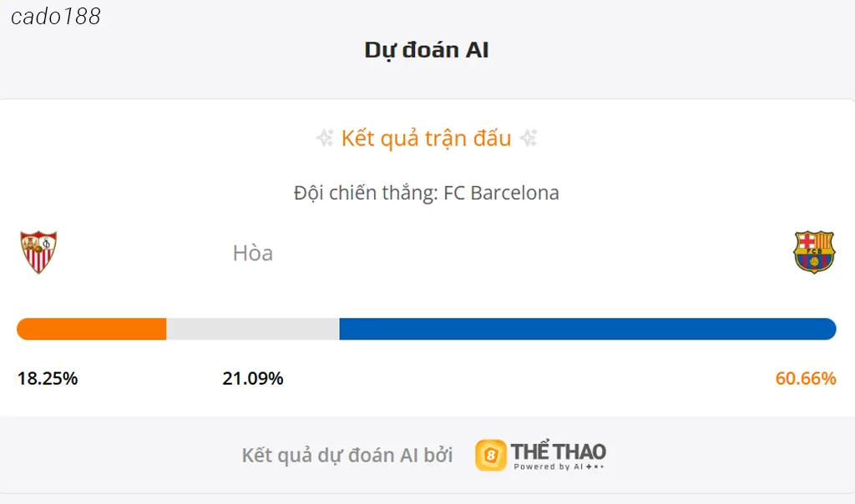Click the 60.66% Barcelona probability

(x=806, y=379)
